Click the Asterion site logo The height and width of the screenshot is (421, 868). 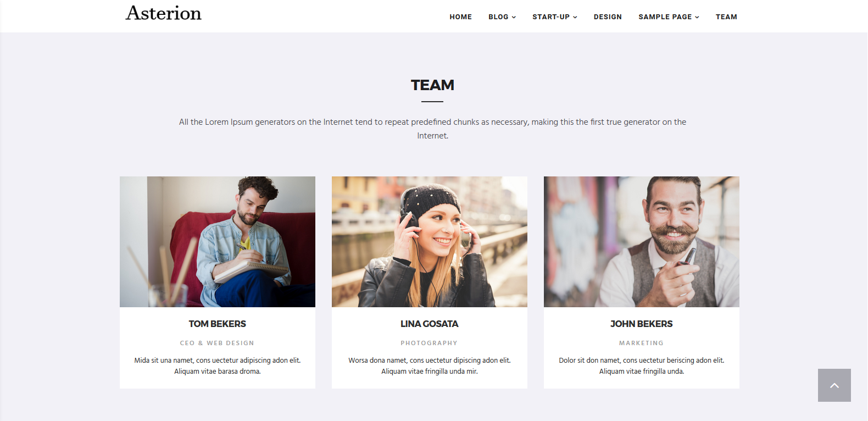pyautogui.click(x=164, y=13)
